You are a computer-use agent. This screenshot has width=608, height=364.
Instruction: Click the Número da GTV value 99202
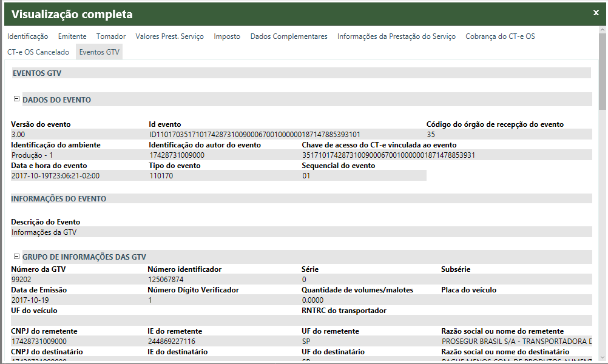coord(21,280)
